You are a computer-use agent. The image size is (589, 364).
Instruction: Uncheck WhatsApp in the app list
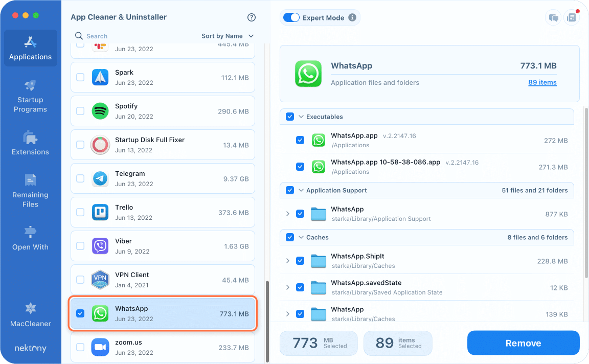click(x=80, y=313)
